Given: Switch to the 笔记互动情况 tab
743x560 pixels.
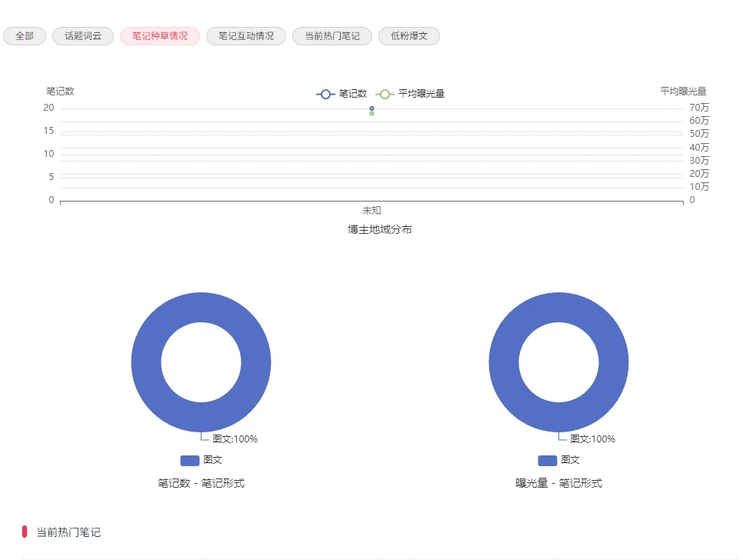Looking at the screenshot, I should [x=245, y=35].
